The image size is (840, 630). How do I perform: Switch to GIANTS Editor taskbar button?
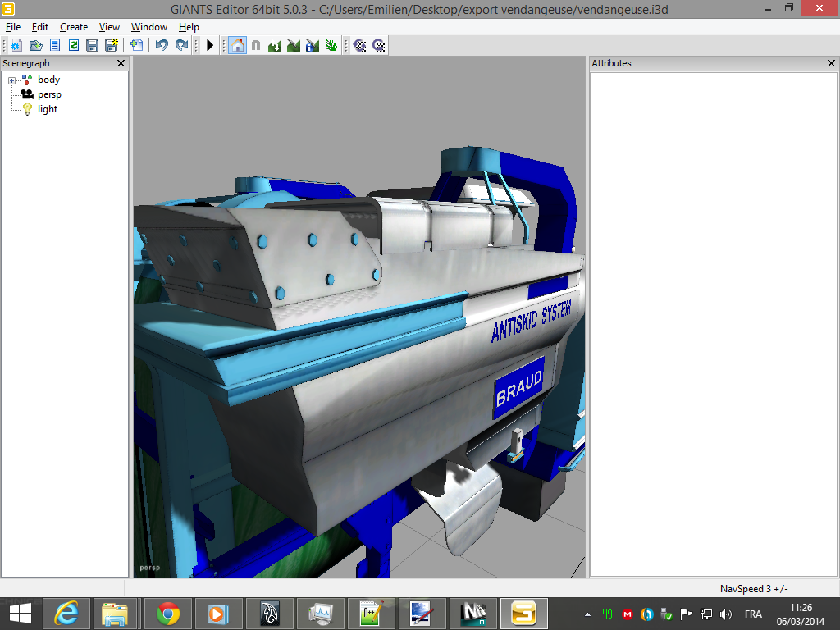tap(524, 614)
